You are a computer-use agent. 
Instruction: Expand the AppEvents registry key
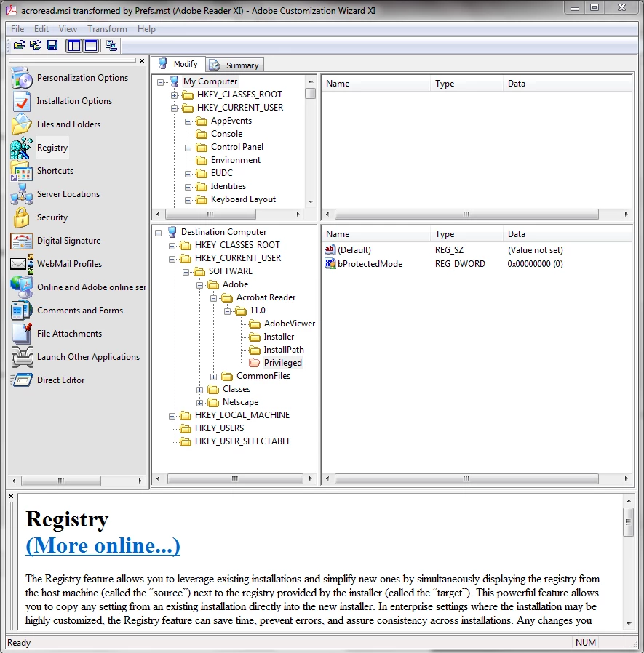point(188,121)
